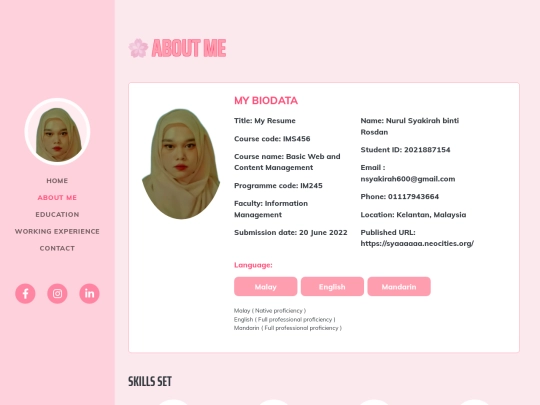Click the circular sidebar profile photo

(57, 132)
